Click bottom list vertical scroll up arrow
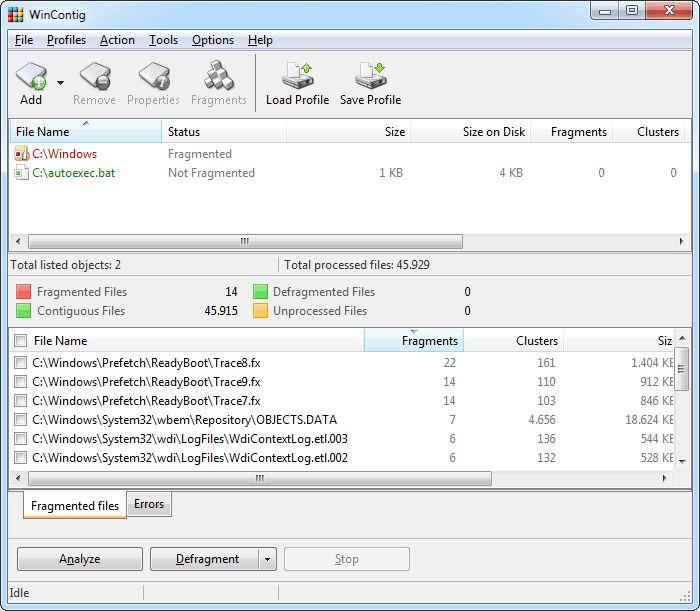Screen dimensions: 700x611 coord(682,339)
